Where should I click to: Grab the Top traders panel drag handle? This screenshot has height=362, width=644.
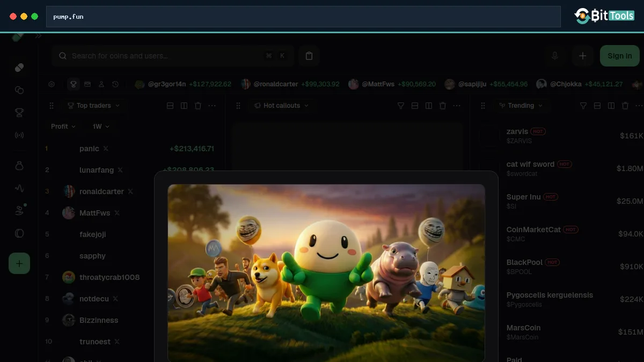point(52,106)
